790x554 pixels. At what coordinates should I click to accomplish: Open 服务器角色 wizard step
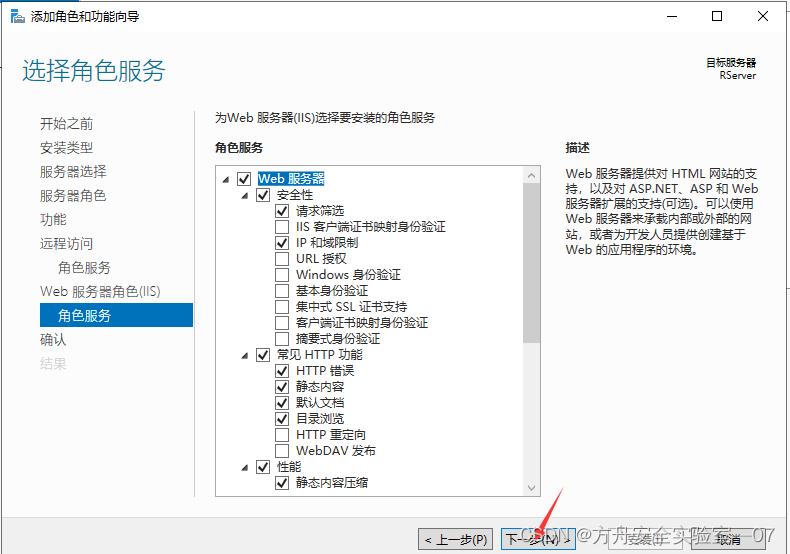[73, 195]
